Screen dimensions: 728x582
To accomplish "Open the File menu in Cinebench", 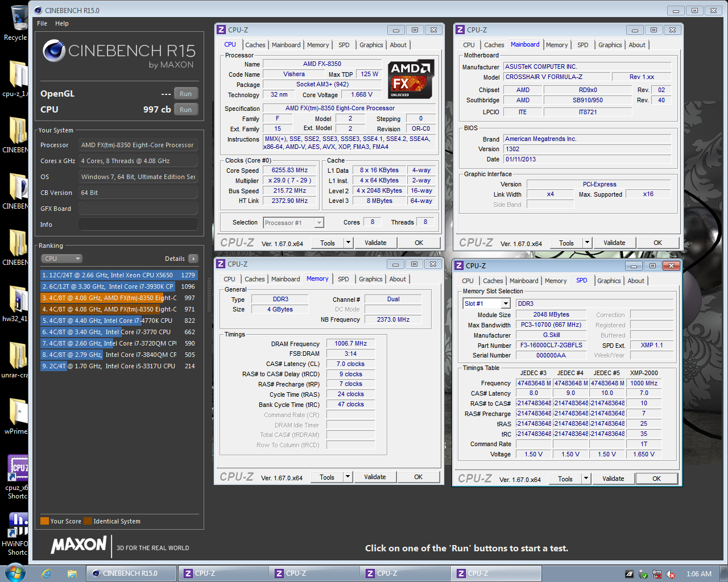I will pos(42,23).
